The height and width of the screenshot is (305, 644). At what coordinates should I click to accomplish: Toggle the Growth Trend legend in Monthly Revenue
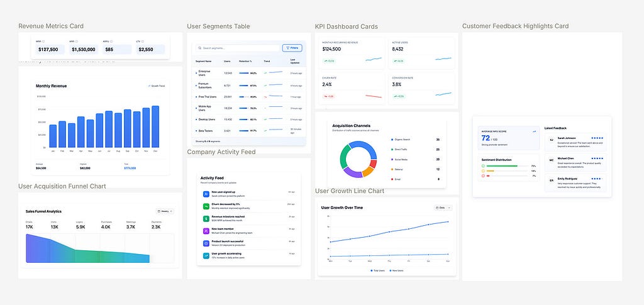tap(157, 86)
